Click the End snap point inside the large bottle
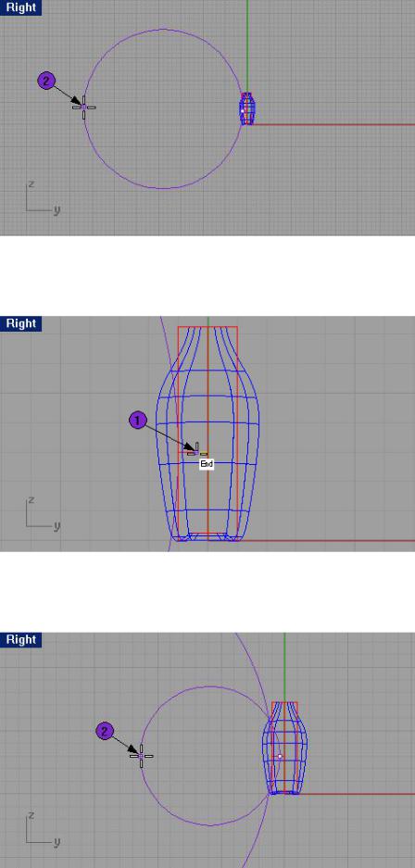415x868 pixels. click(197, 452)
